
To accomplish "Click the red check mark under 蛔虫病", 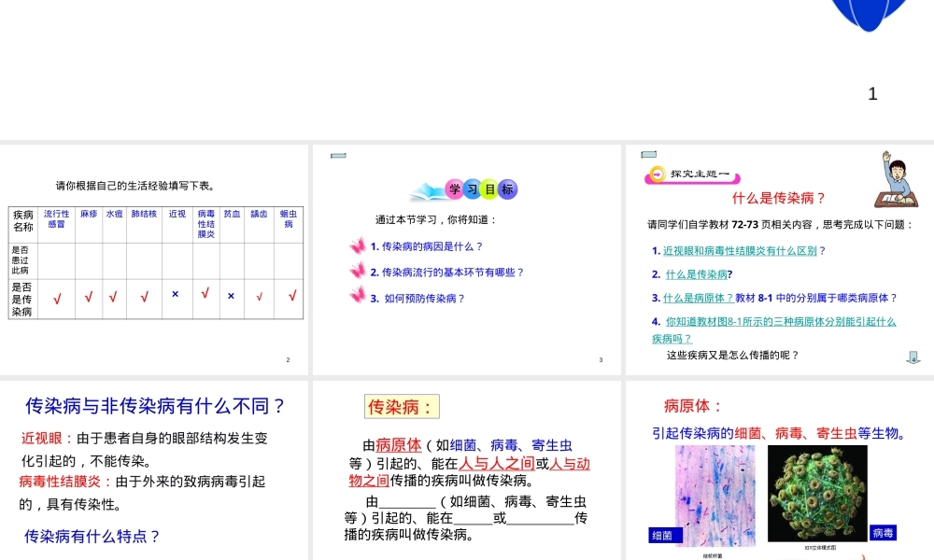I will (x=291, y=295).
